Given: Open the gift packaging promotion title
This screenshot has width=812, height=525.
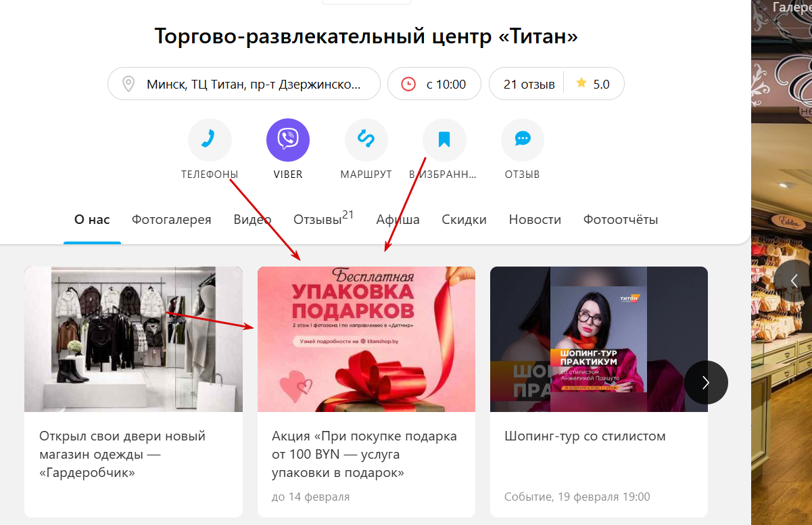Looking at the screenshot, I should tap(364, 454).
